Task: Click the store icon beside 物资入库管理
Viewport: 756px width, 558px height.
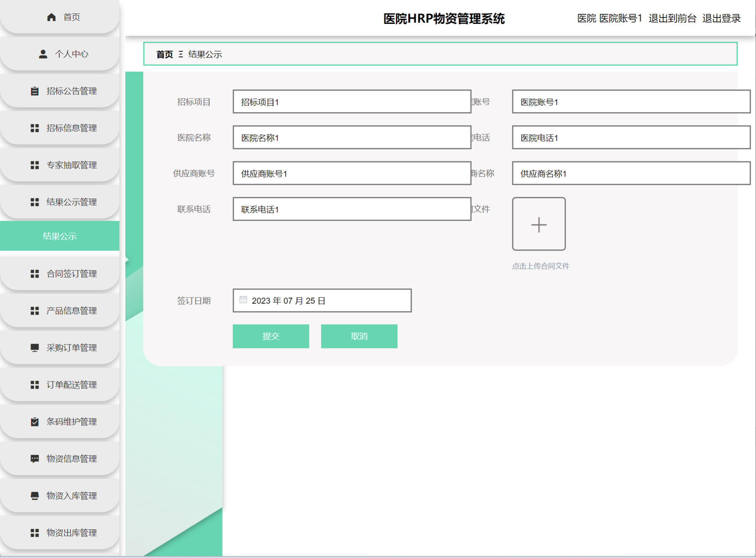Action: (x=35, y=496)
